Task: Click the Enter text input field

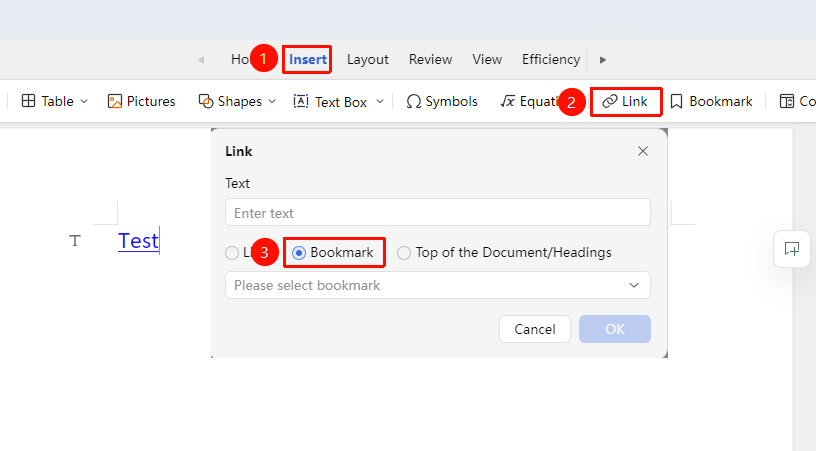Action: (438, 212)
